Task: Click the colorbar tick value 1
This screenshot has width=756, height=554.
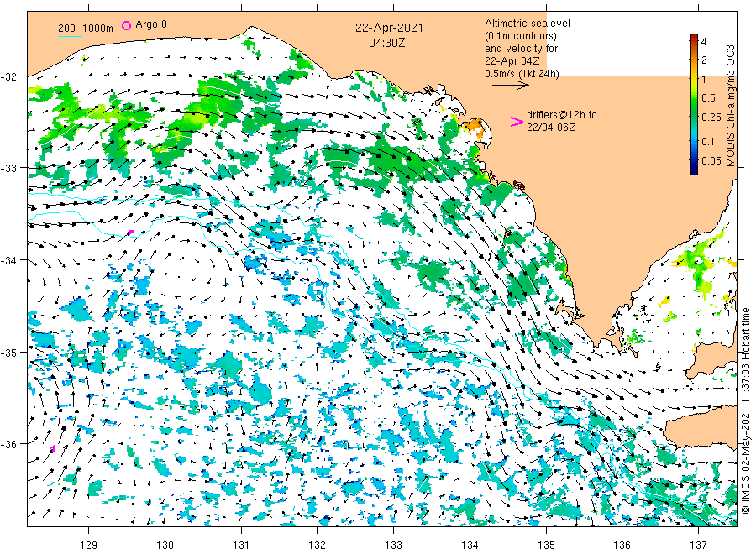Action: [704, 79]
